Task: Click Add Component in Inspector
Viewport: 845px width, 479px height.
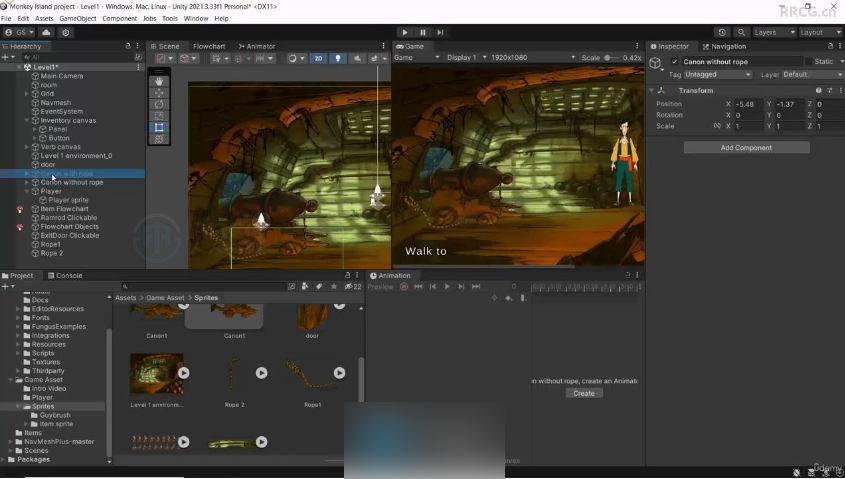Action: click(x=746, y=148)
